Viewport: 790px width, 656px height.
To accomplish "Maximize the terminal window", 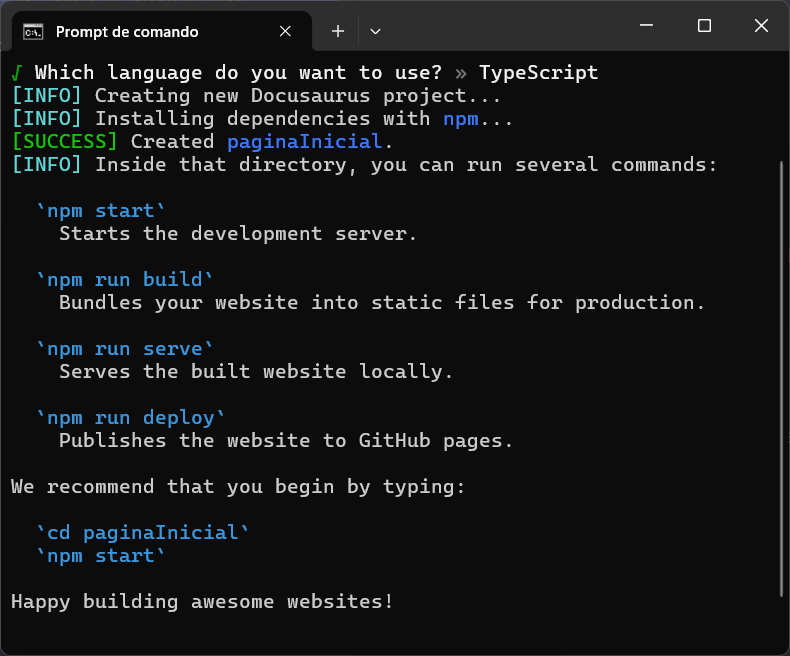I will pos(704,26).
